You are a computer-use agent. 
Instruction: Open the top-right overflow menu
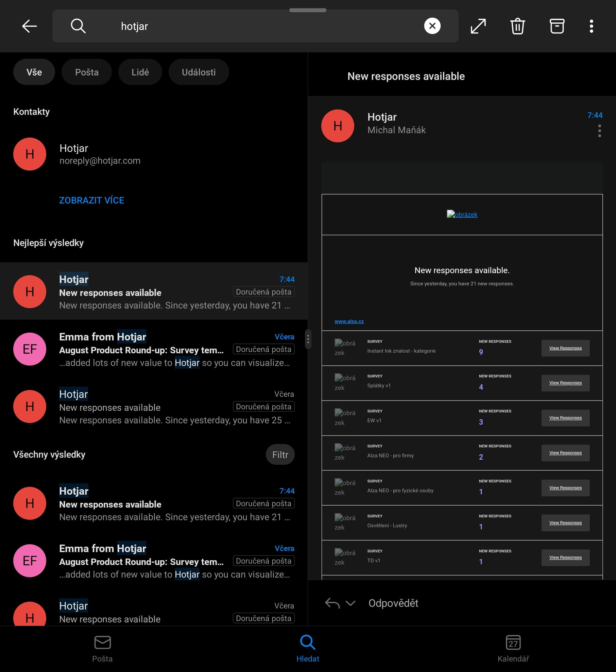(x=591, y=26)
